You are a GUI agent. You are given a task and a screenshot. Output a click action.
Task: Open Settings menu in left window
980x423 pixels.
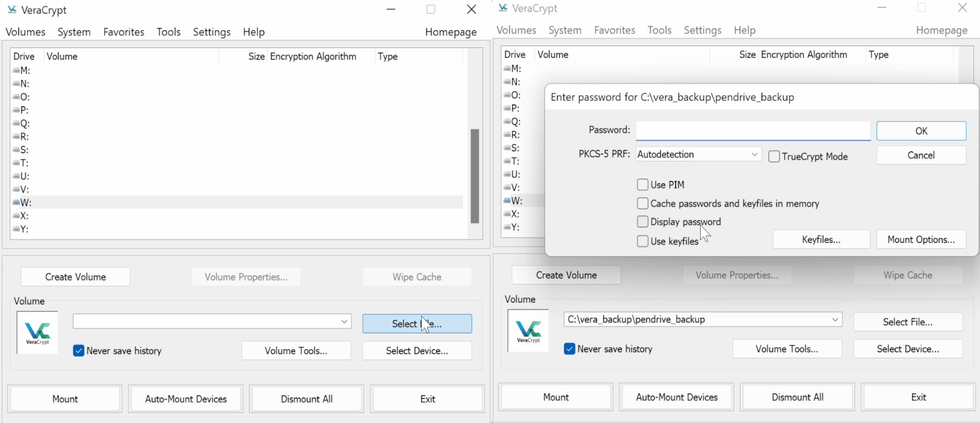coord(212,32)
